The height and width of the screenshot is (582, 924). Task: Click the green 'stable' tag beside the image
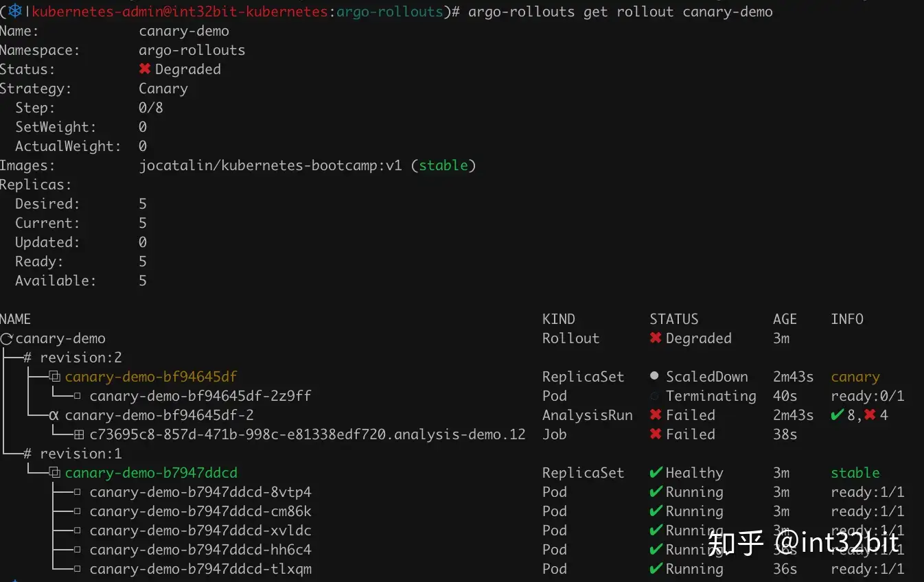(443, 165)
